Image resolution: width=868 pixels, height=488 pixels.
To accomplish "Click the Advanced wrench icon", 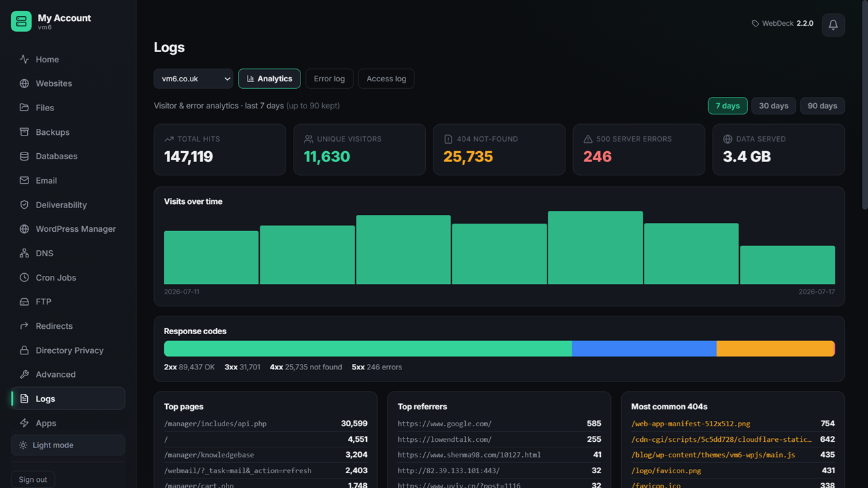I will (x=24, y=374).
